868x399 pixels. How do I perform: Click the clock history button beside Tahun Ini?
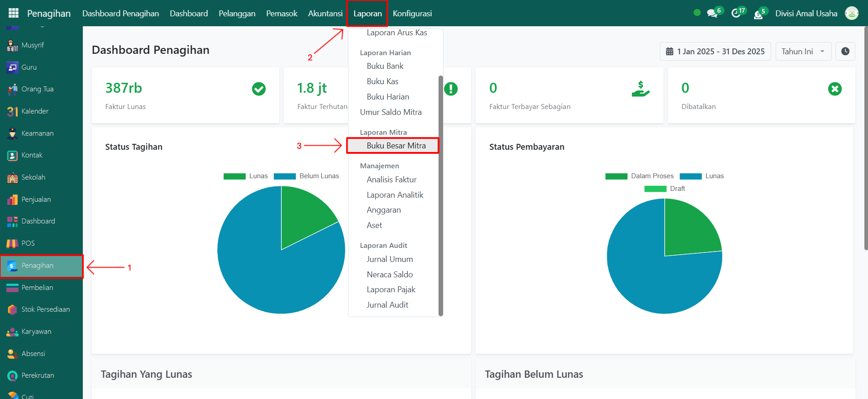point(845,52)
